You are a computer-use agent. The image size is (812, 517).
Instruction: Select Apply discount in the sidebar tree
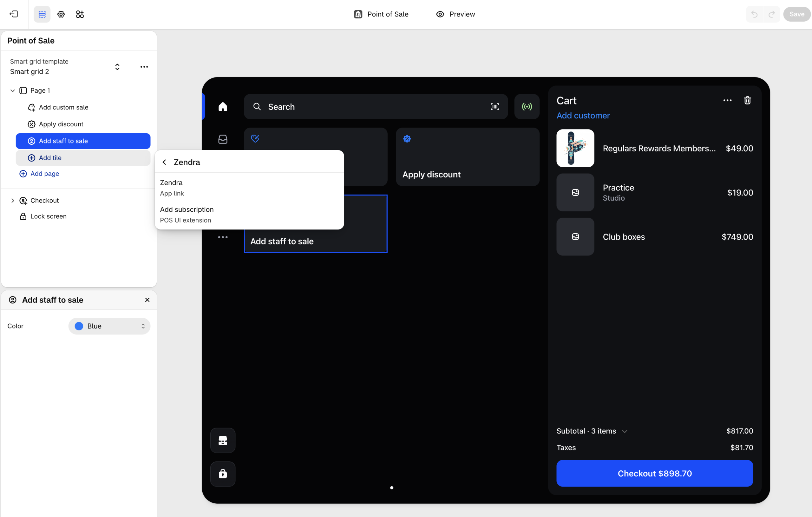(83, 124)
